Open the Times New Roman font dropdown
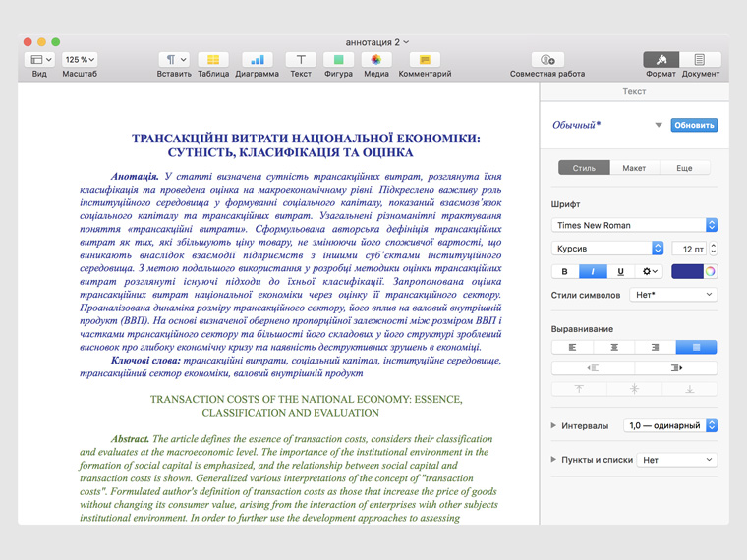This screenshot has width=747, height=560. [634, 225]
